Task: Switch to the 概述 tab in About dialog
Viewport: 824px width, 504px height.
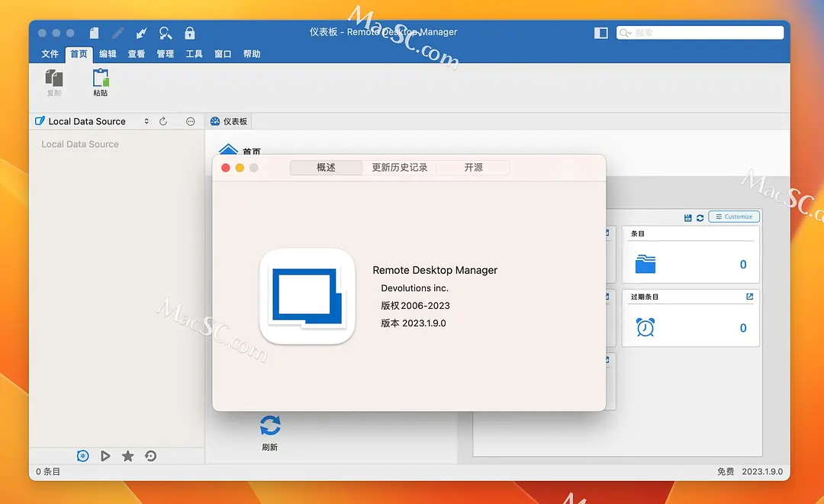Action: coord(326,168)
